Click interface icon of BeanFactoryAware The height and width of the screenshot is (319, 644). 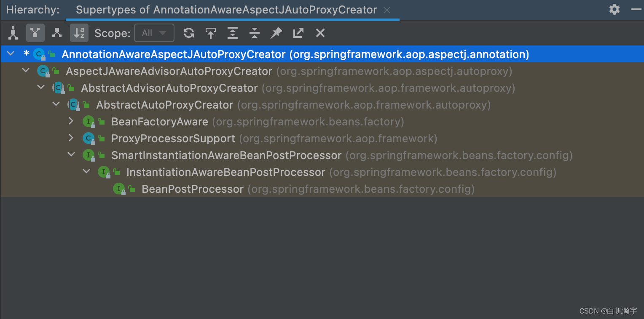coord(89,122)
